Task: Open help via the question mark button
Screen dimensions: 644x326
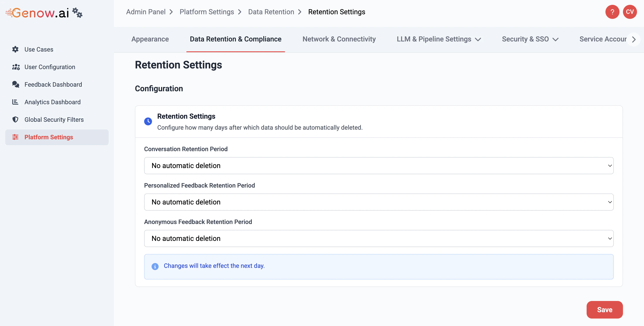Action: (612, 12)
